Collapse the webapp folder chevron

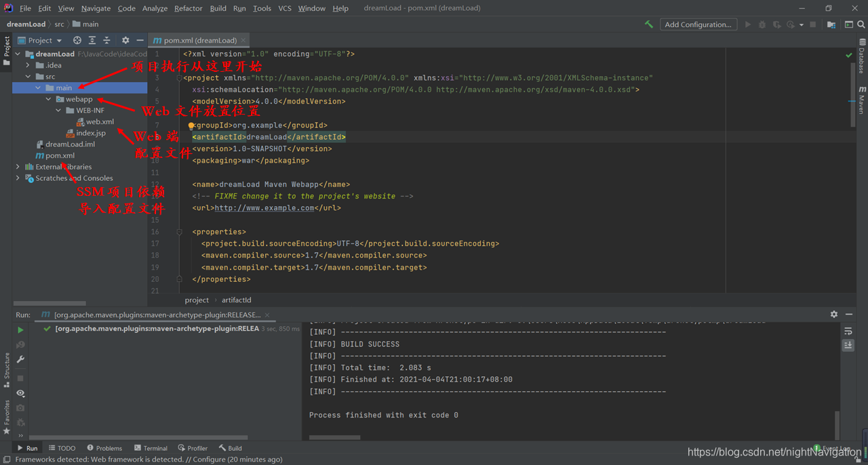pyautogui.click(x=48, y=99)
